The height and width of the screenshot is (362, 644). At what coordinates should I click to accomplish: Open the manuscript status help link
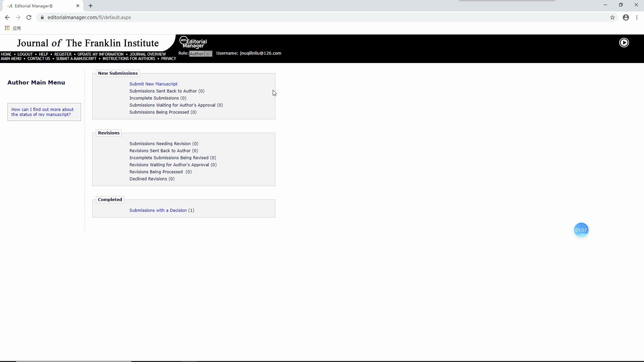tap(42, 112)
